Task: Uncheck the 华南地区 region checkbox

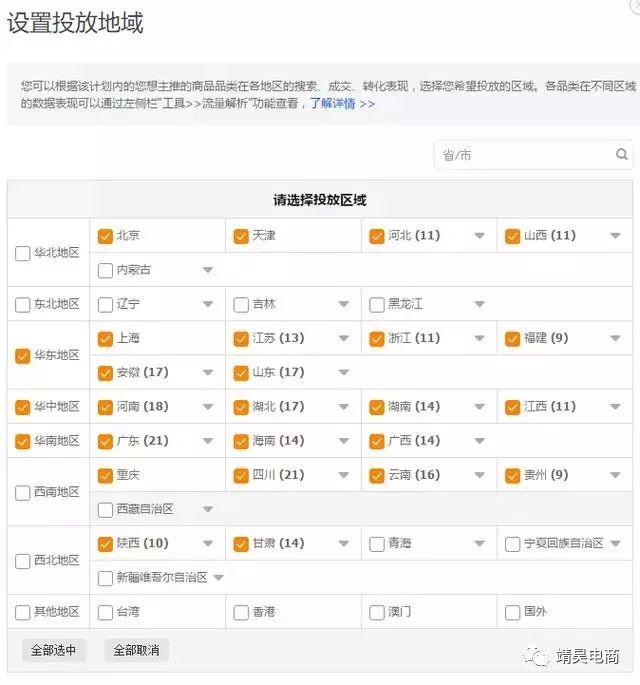Action: (22, 441)
